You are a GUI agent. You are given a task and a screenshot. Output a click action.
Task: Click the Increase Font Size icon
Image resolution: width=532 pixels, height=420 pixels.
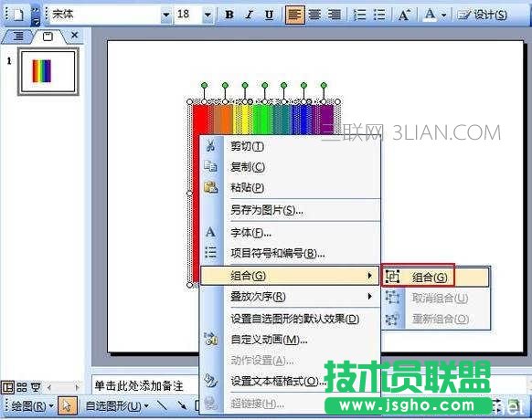pos(404,15)
